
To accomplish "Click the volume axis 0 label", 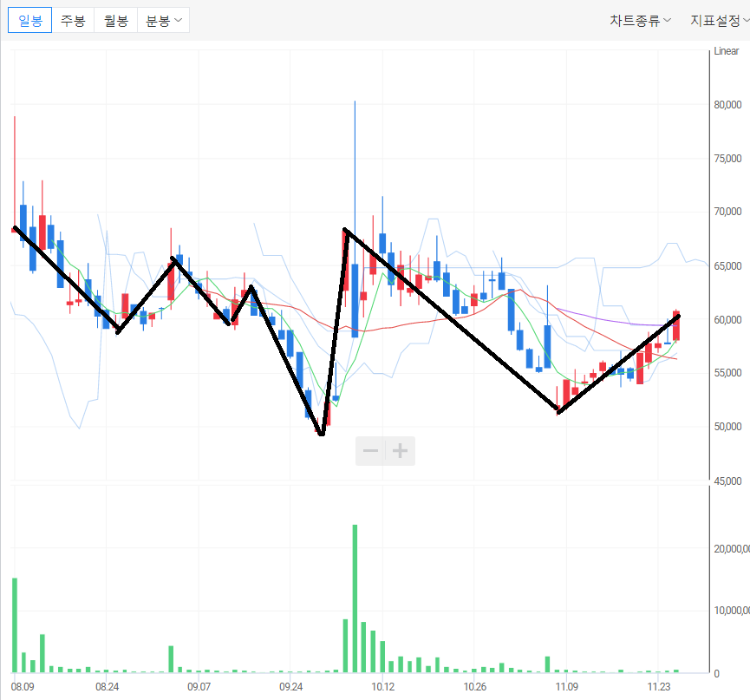I will [716, 674].
